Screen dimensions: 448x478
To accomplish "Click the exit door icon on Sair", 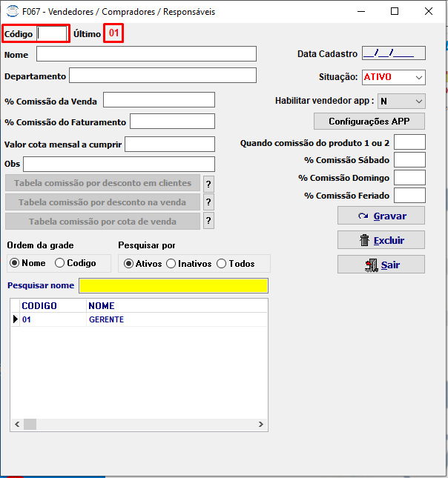I will pos(372,265).
